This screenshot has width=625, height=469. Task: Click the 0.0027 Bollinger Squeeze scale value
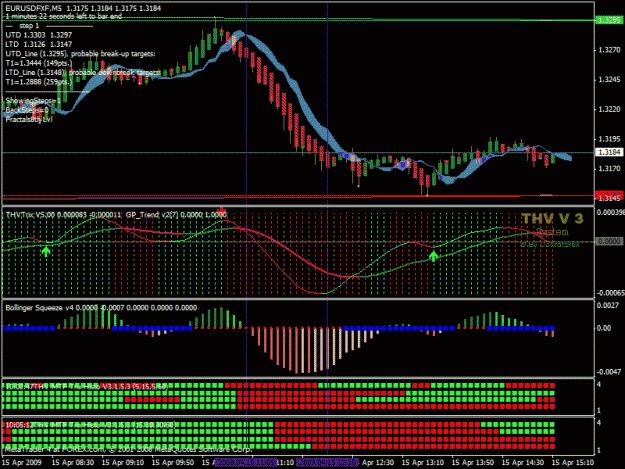608,305
